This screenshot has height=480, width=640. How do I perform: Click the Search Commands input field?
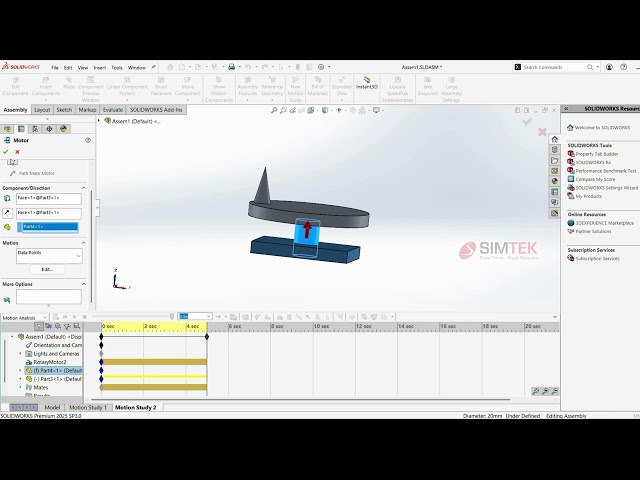(x=554, y=67)
